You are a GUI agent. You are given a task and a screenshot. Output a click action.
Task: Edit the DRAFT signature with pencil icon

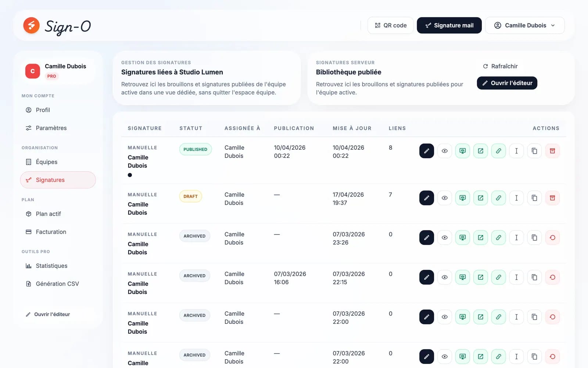click(426, 198)
